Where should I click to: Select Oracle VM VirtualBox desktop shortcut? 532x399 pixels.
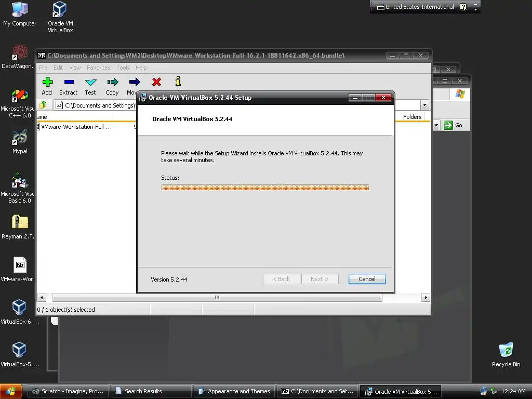(x=60, y=17)
